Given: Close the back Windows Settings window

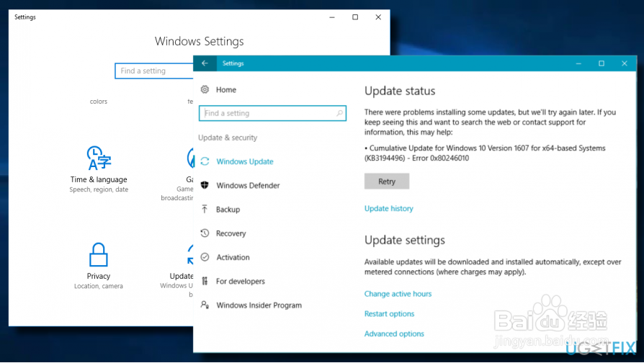Looking at the screenshot, I should coord(378,17).
